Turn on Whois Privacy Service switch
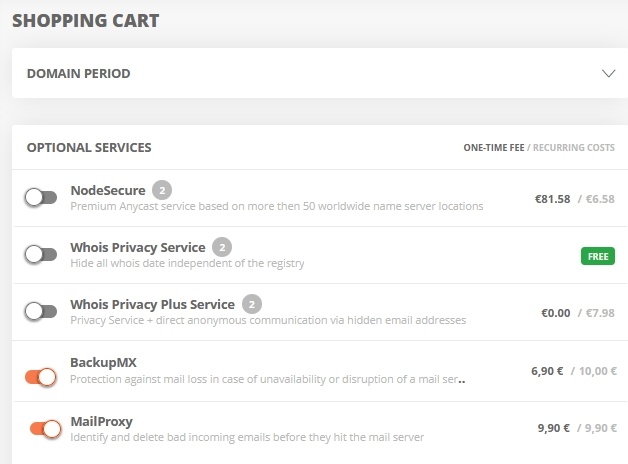 41,255
